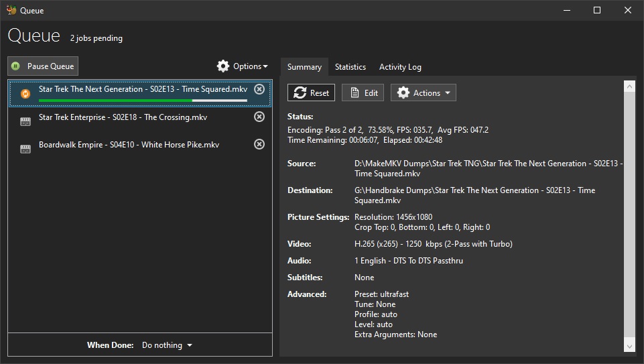644x364 pixels.
Task: Click the Preset: ultrafast text
Action: click(381, 294)
